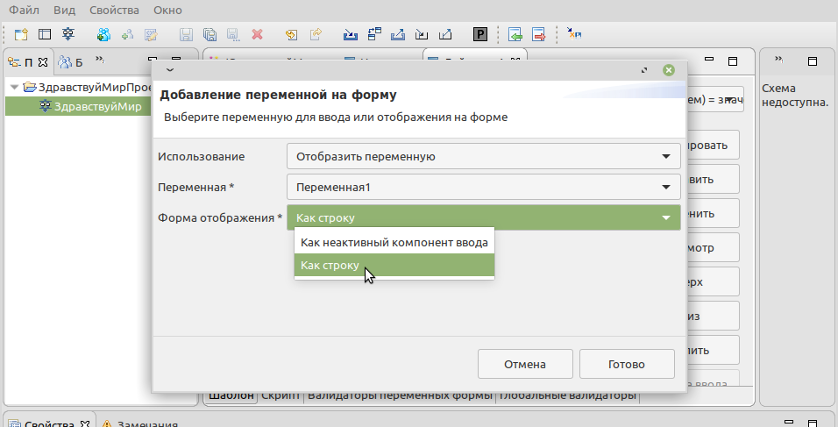
Task: Click the black P toolbar icon
Action: click(x=480, y=35)
